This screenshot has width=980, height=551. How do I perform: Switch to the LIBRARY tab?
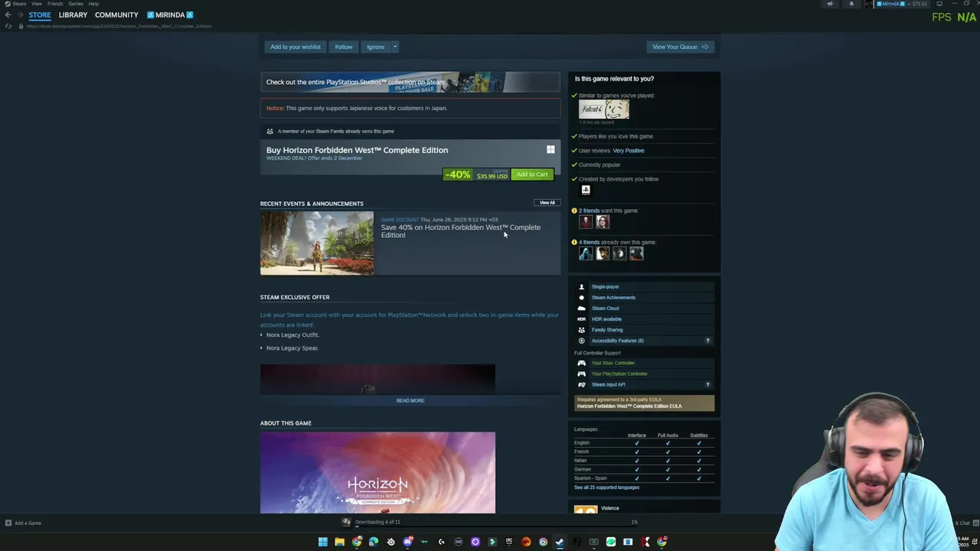[x=73, y=15]
